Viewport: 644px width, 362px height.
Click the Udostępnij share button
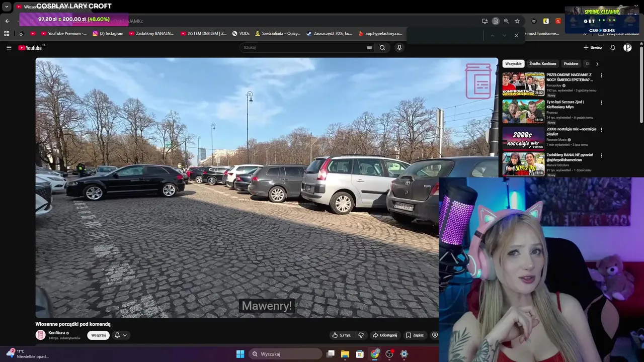pyautogui.click(x=385, y=335)
